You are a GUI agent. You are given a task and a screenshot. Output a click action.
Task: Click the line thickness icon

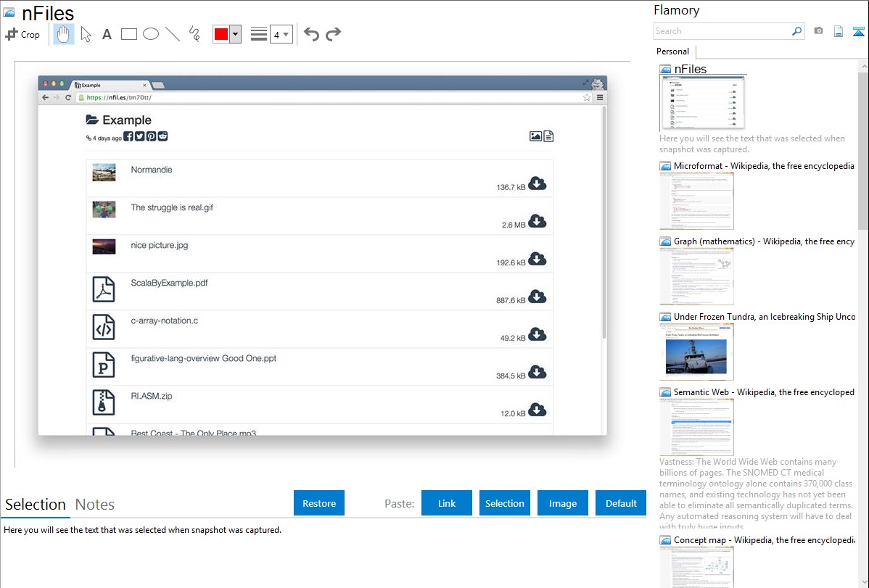tap(259, 34)
